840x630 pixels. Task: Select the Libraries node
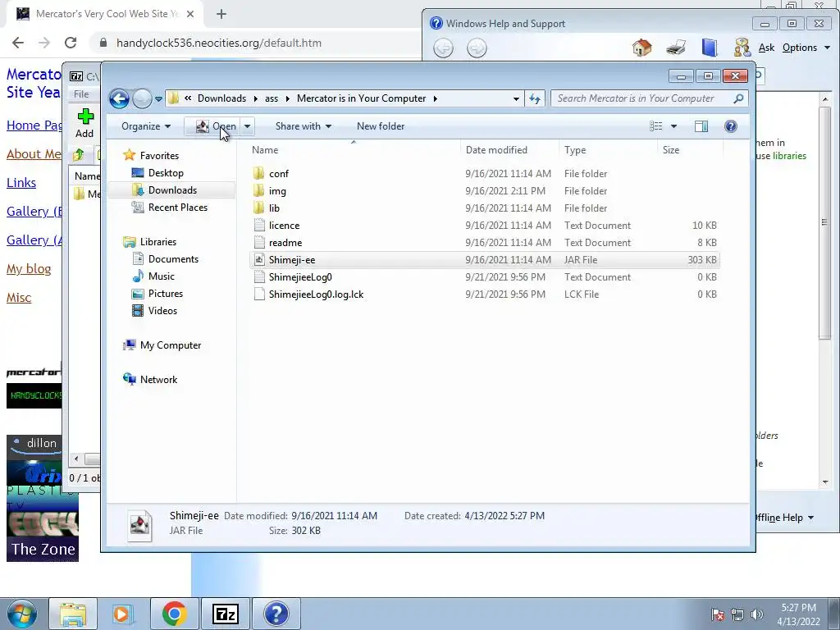tap(157, 242)
